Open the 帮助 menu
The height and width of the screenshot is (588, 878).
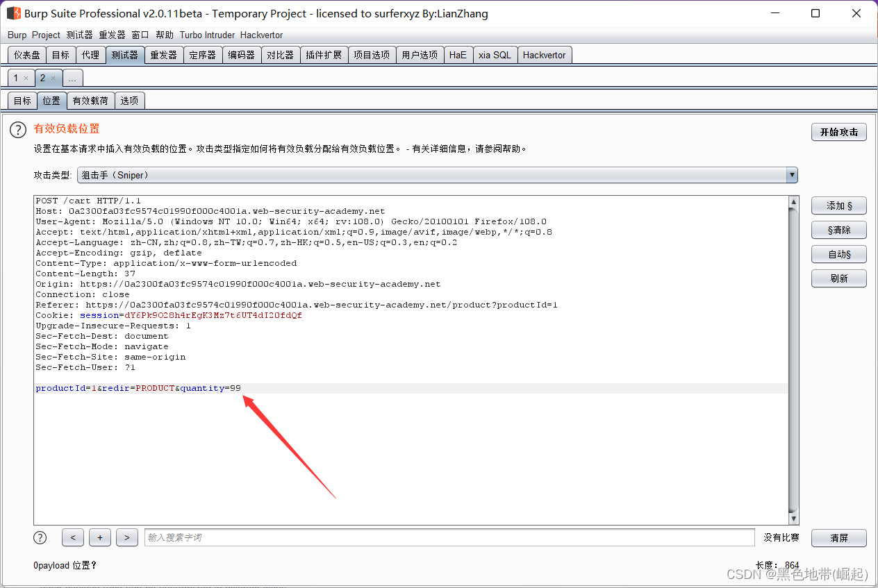(165, 35)
